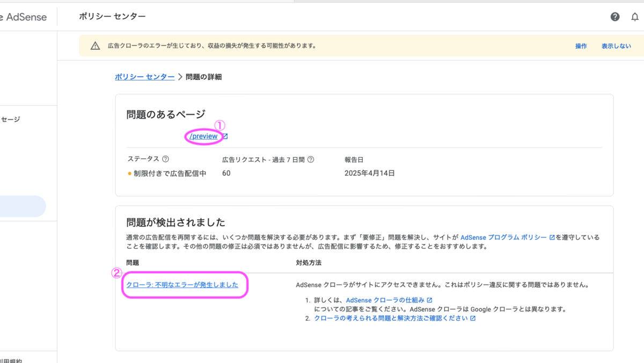This screenshot has width=644, height=363.
Task: Click external icon after AdSense クローラの仕組み
Action: pos(429,300)
